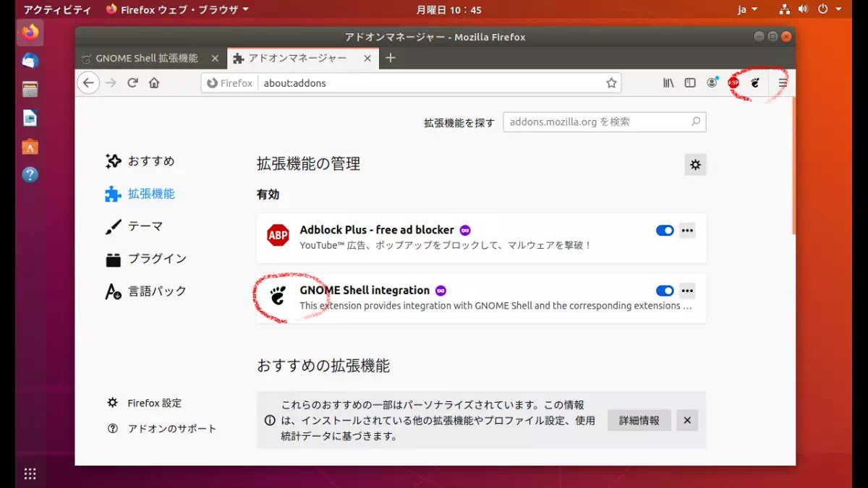868x488 pixels.
Task: Dismiss the personalization notice with X
Action: click(687, 420)
